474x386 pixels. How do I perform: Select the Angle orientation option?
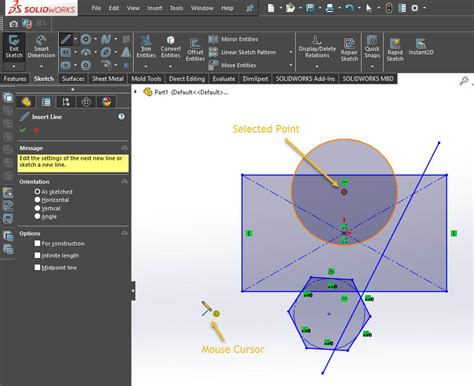click(x=37, y=216)
